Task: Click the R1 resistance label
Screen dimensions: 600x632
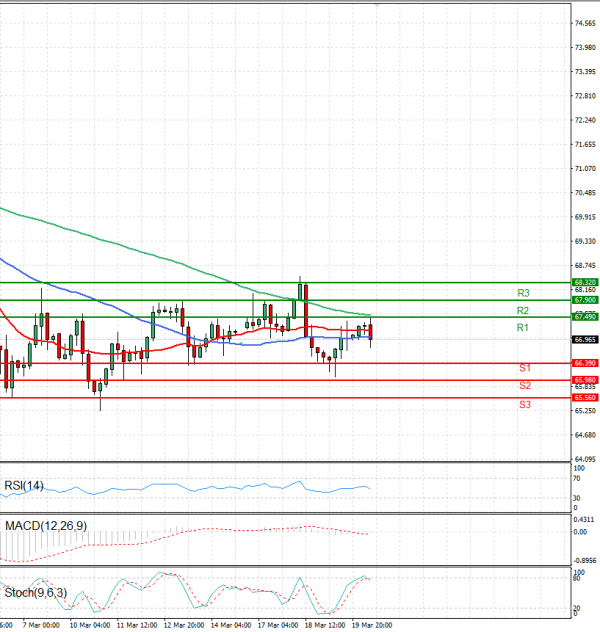Action: (523, 328)
